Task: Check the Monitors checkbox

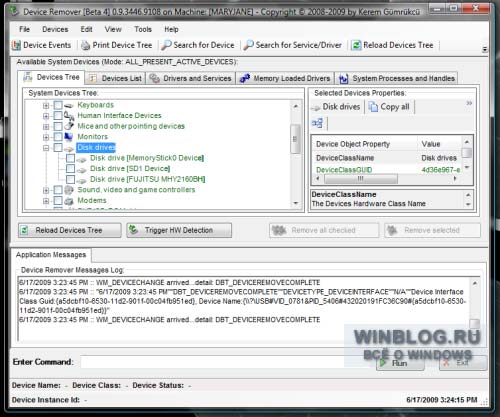Action: 58,137
